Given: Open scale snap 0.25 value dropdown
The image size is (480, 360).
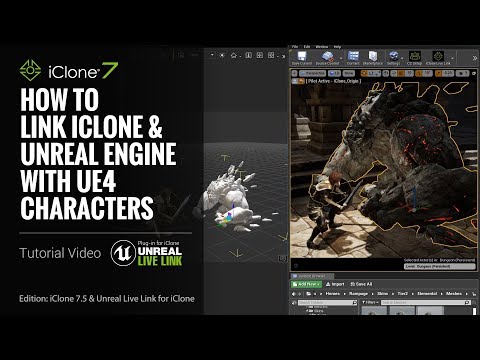Looking at the screenshot, I should [x=449, y=73].
